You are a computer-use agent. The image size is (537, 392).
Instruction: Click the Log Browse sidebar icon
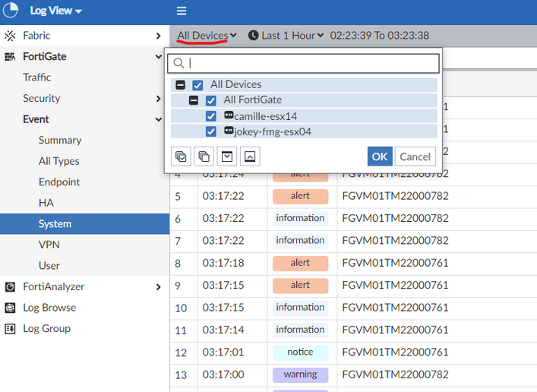tap(10, 308)
